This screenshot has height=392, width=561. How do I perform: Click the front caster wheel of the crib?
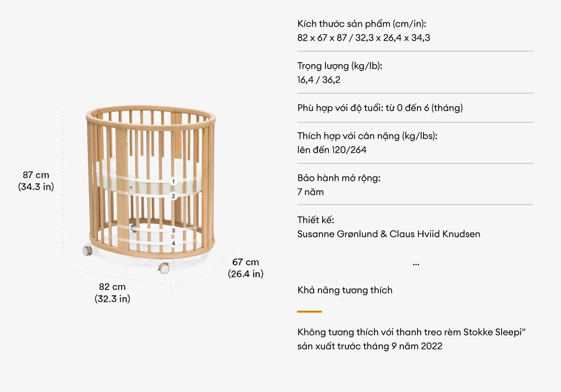tap(164, 268)
